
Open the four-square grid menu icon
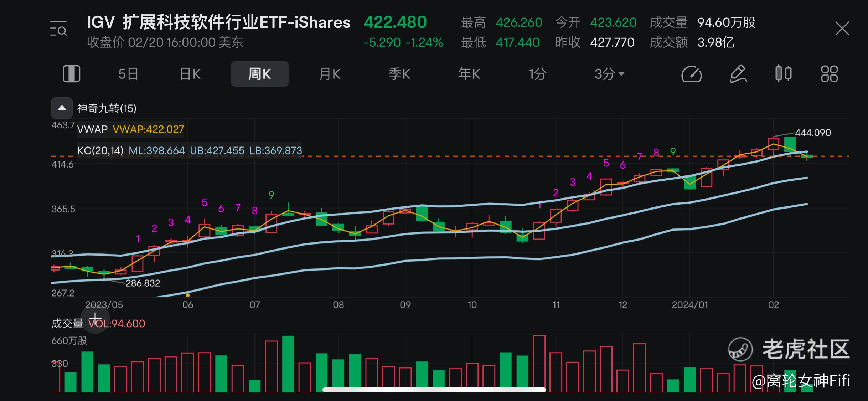tap(829, 74)
